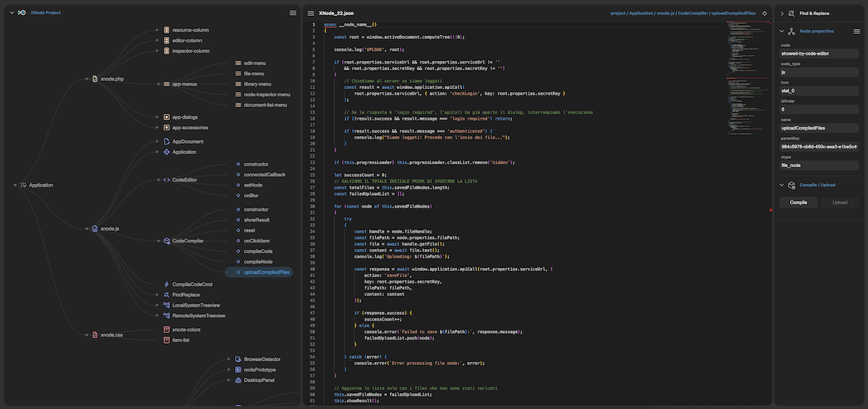Click the app-accessories node icon
868x409 pixels.
coord(166,127)
